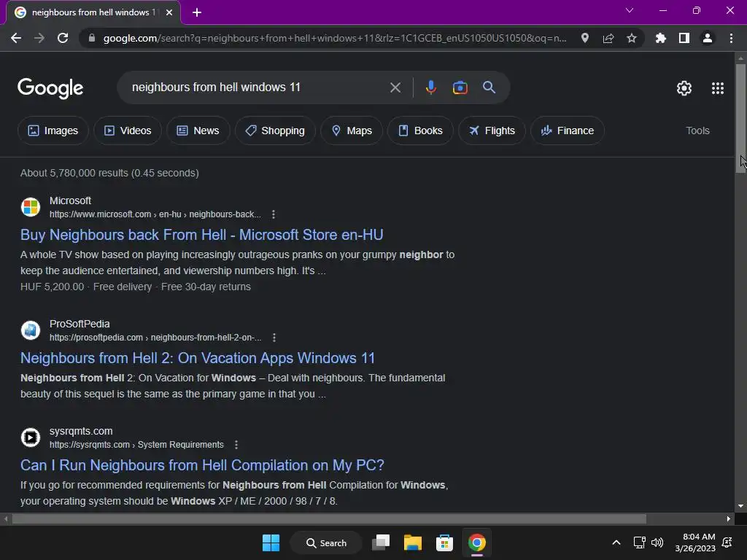
Task: Switch to Flights results
Action: (x=492, y=131)
